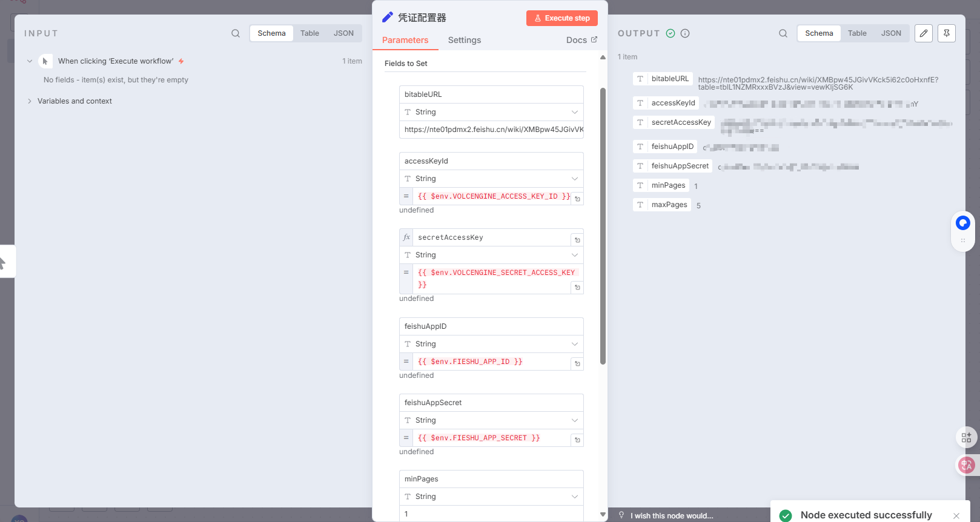Select the INPUT Table view tab
Image resolution: width=980 pixels, height=522 pixels.
pyautogui.click(x=310, y=33)
